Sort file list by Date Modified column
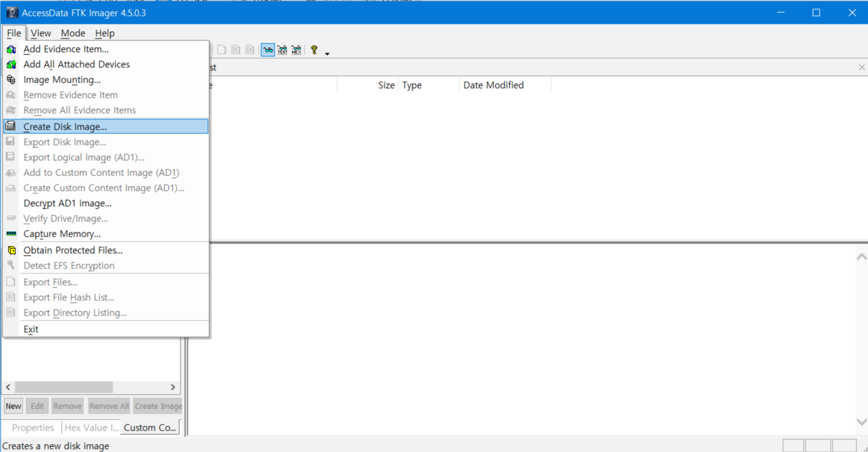Screen dimensions: 868x452 coord(505,85)
